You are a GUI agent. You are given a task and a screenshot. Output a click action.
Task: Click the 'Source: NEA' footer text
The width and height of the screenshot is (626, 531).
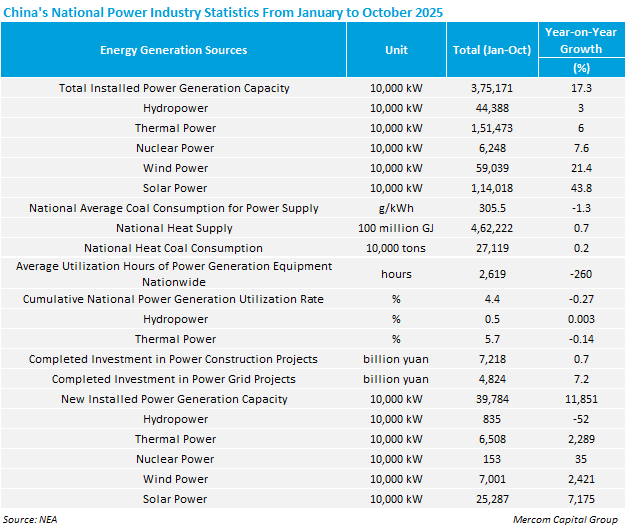32,521
